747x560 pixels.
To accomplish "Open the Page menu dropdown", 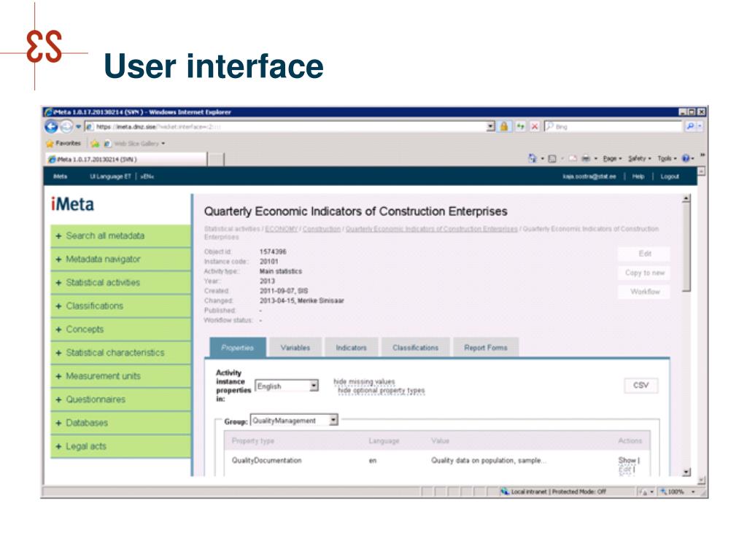I will click(612, 158).
